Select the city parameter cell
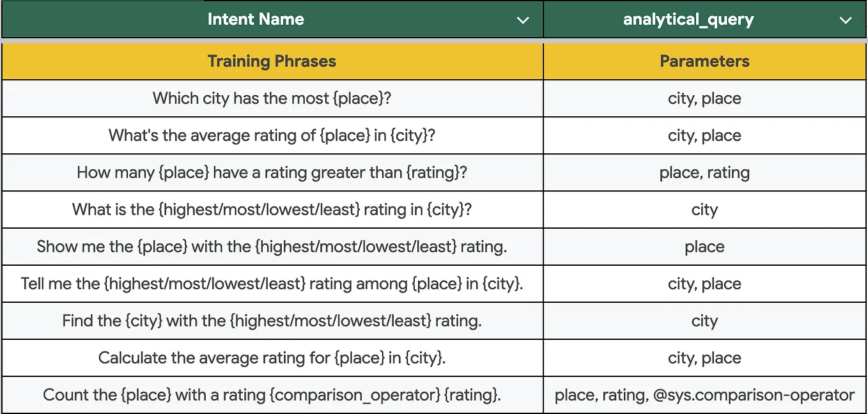868x414 pixels. tap(704, 210)
